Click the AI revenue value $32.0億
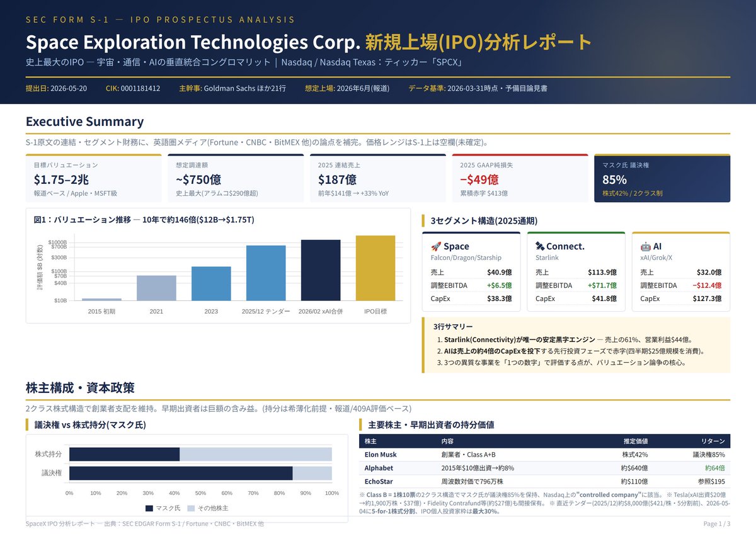 tap(709, 273)
